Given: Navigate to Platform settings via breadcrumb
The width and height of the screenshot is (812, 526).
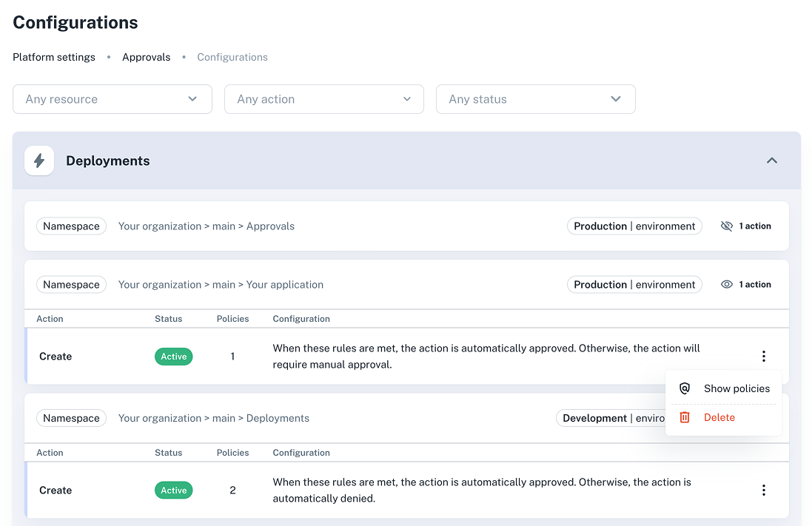Looking at the screenshot, I should (53, 57).
